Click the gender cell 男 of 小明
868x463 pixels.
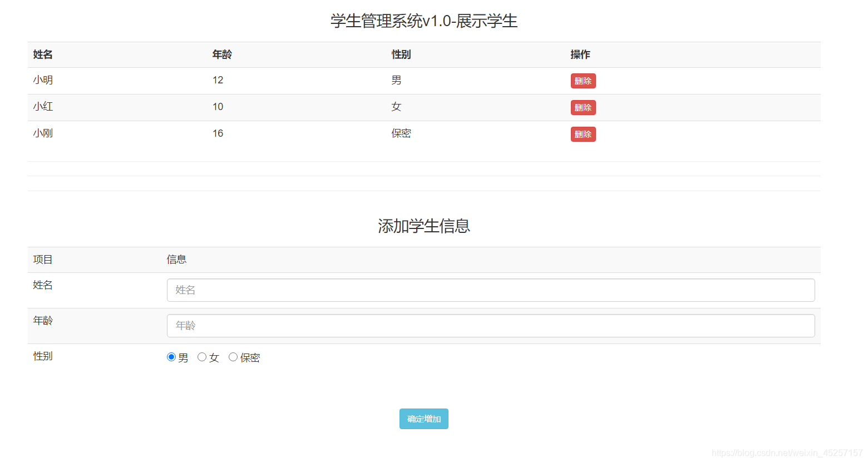(396, 80)
